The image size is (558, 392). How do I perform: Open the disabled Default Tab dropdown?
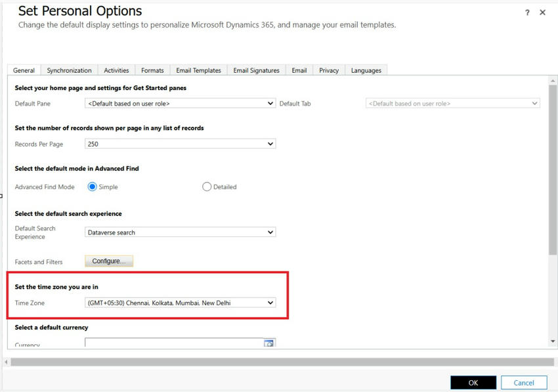pyautogui.click(x=452, y=103)
